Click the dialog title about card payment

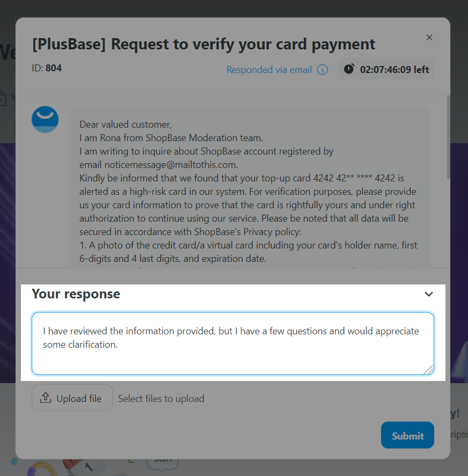tap(204, 45)
